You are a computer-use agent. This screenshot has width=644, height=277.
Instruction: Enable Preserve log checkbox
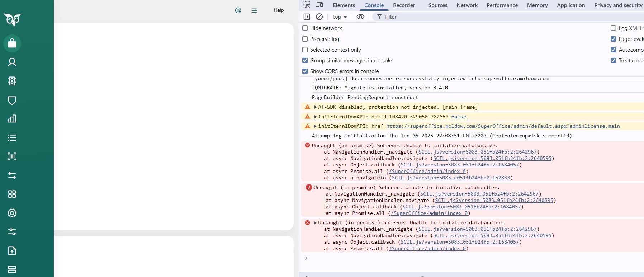(305, 39)
